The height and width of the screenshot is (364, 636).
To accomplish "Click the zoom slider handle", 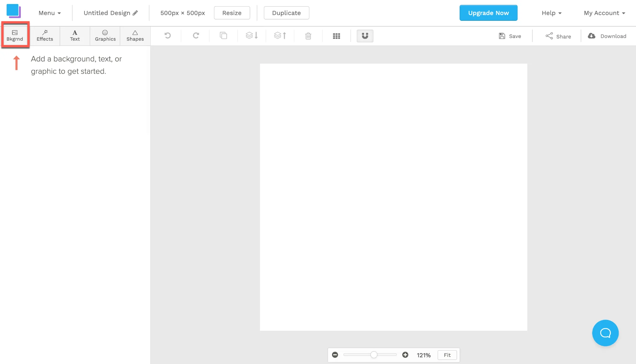I will coord(374,355).
